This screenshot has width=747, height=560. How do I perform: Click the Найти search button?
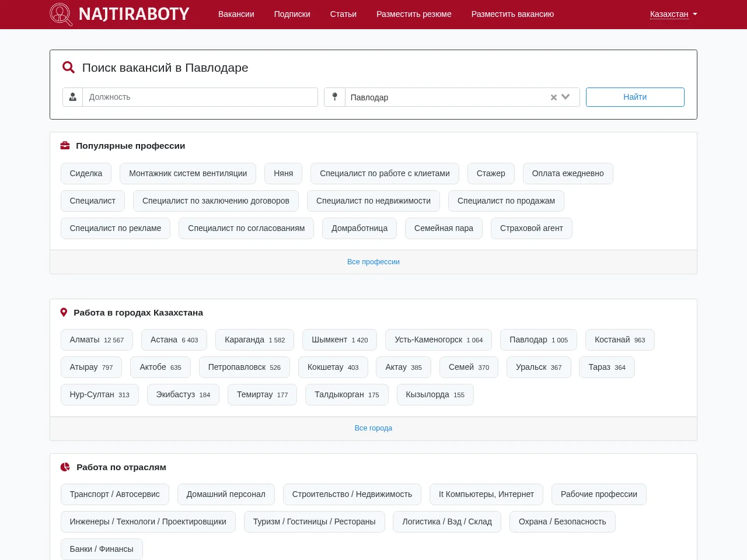[635, 97]
